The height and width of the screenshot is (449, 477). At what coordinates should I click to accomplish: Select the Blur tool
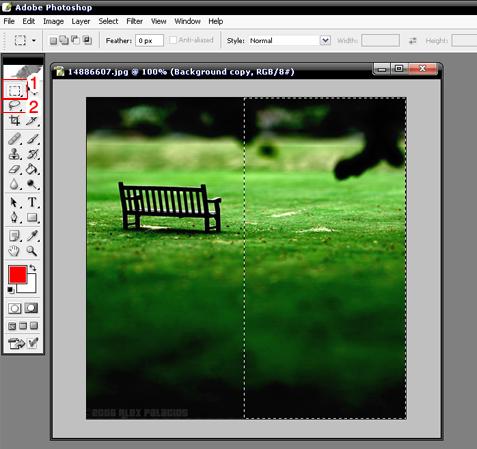click(x=14, y=184)
